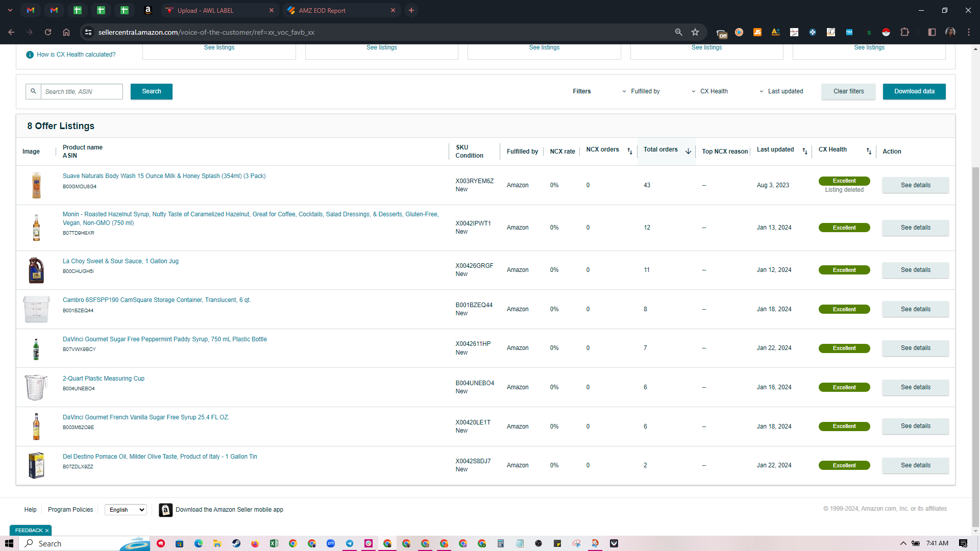Open Telegram from the taskbar
The height and width of the screenshot is (551, 980).
[350, 543]
